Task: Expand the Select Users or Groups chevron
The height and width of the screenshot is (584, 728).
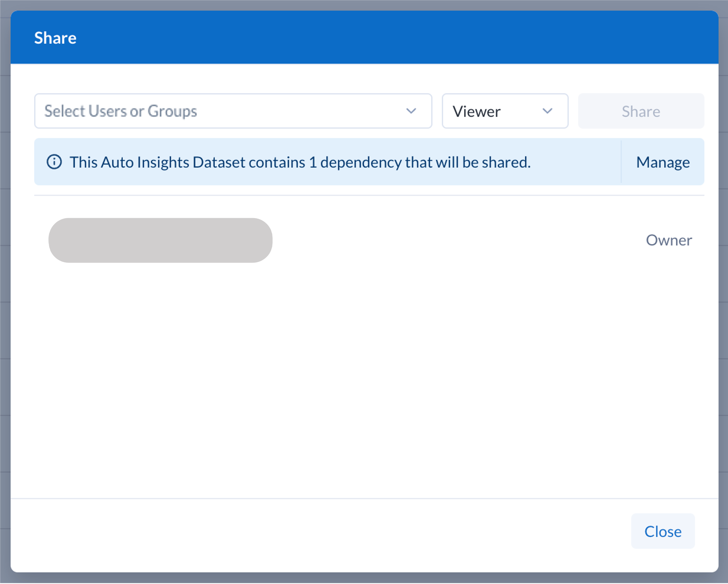Action: pos(411,111)
